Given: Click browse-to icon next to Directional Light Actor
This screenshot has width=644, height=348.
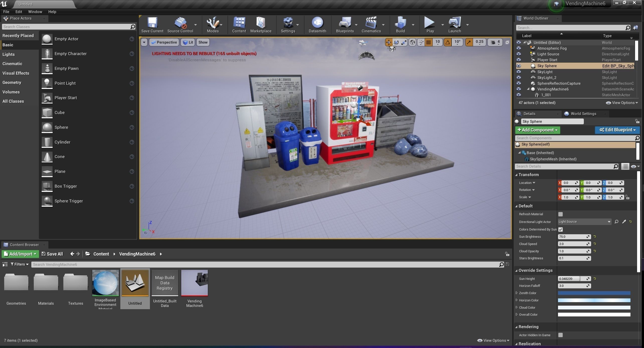Looking at the screenshot, I should 616,222.
